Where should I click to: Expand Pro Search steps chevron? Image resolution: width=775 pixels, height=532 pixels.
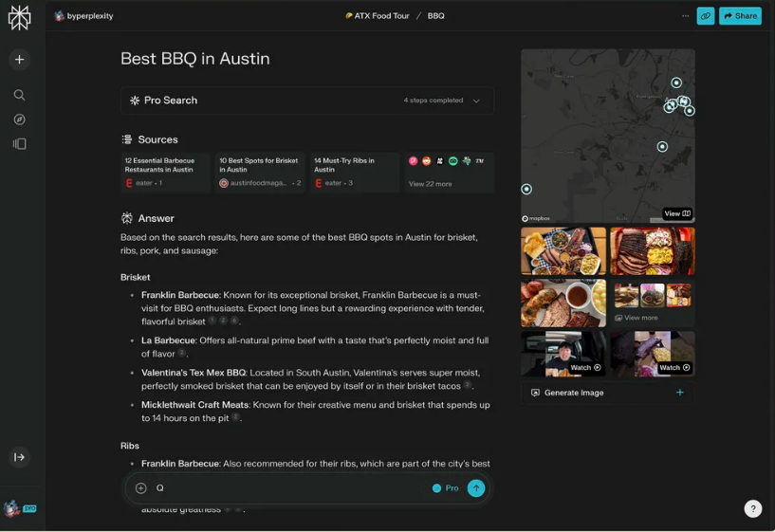(476, 101)
